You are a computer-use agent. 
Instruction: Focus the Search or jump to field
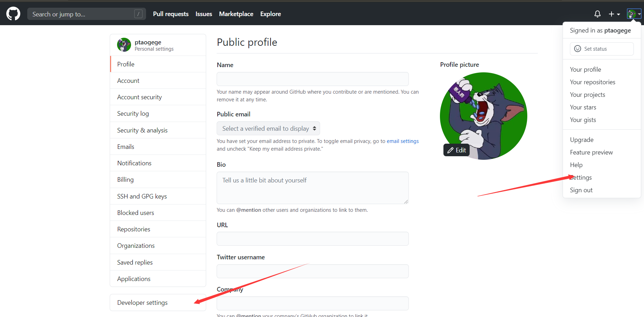click(x=87, y=14)
